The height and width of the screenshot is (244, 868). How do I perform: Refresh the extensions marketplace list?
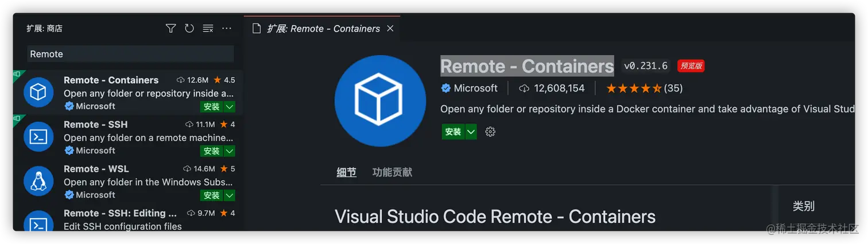click(189, 28)
